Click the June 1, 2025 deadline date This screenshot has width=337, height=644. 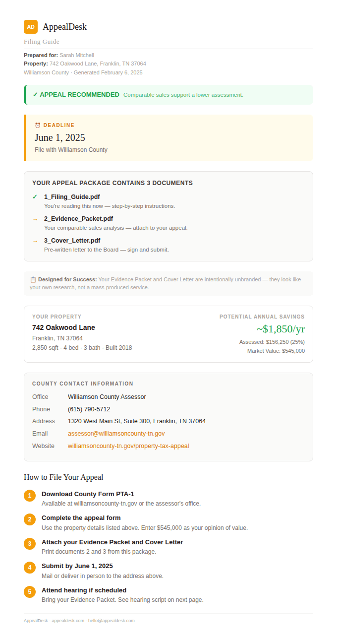point(60,138)
